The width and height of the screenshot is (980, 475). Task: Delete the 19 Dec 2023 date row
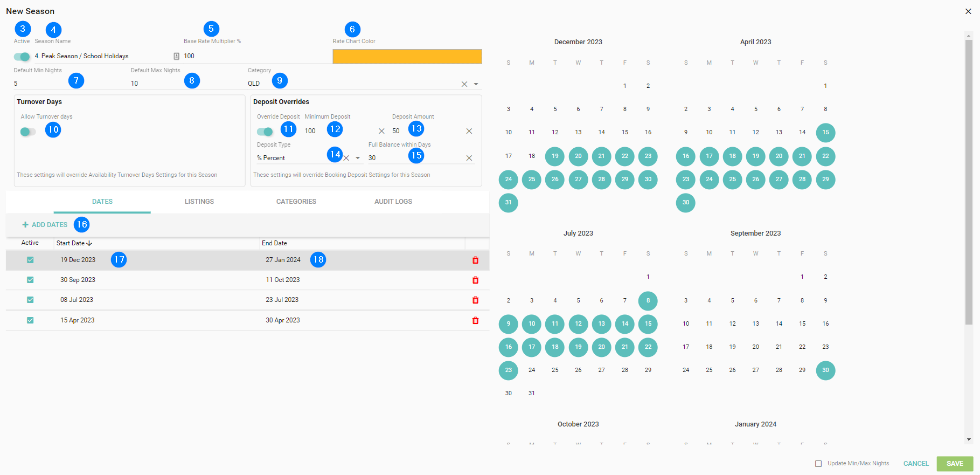[475, 260]
